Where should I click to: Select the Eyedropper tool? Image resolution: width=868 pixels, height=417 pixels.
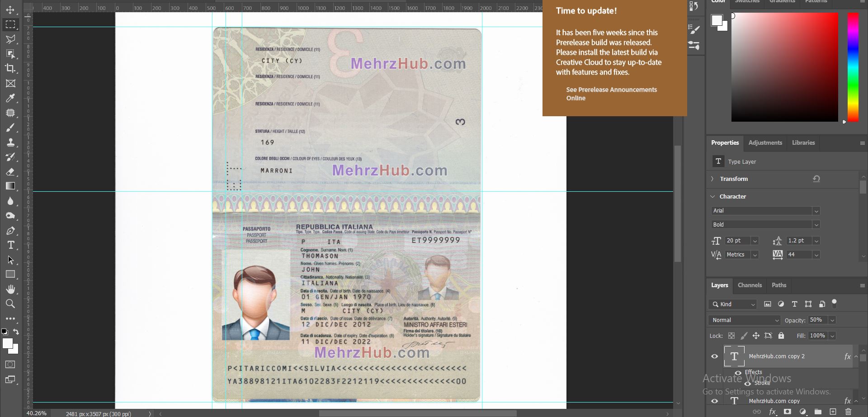click(x=10, y=98)
